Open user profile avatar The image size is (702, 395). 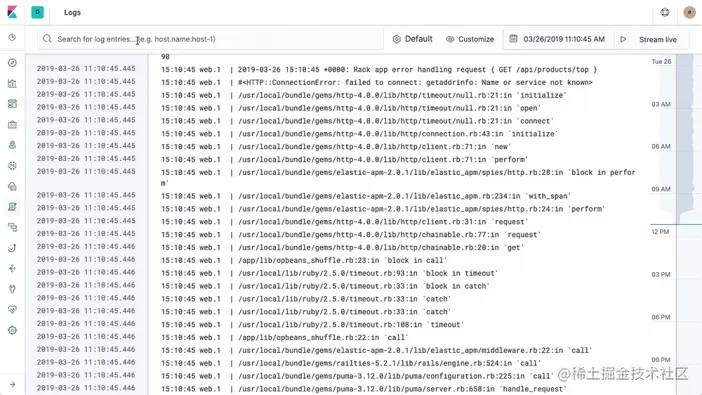tap(689, 13)
